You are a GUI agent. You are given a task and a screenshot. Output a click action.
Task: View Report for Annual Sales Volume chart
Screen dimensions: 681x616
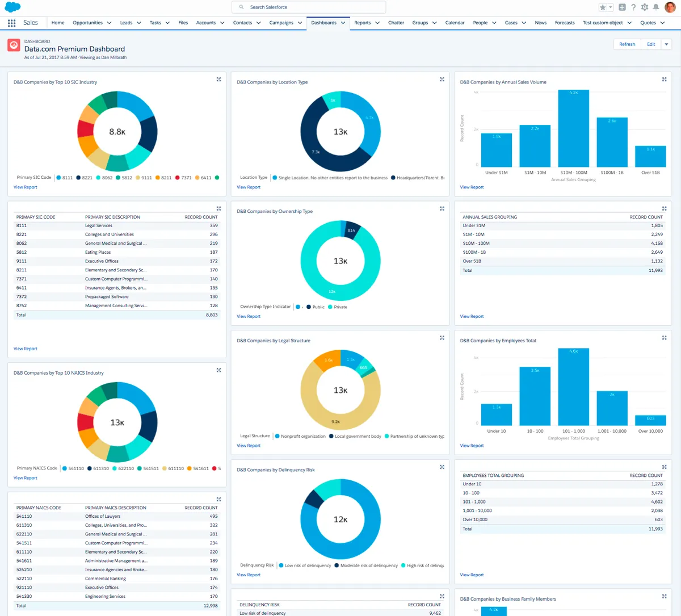[x=472, y=187]
